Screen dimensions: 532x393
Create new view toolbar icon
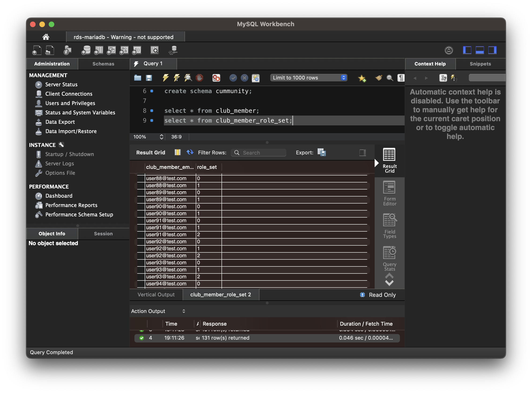coord(111,50)
